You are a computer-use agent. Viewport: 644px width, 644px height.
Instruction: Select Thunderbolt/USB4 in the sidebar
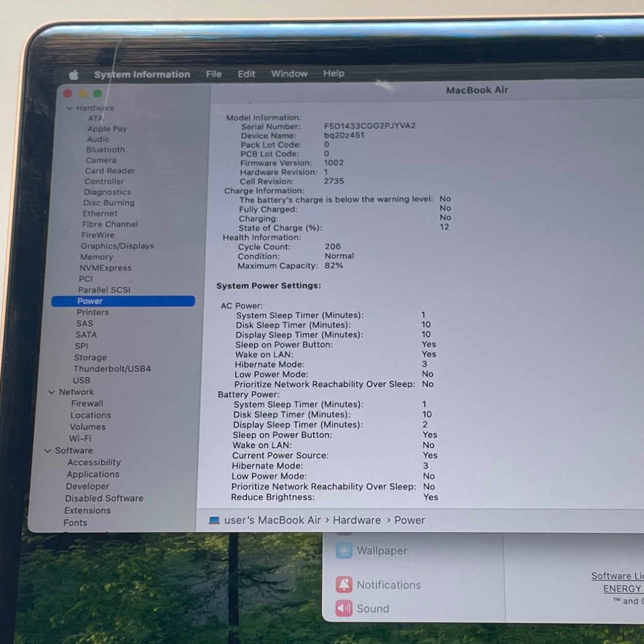(x=112, y=369)
